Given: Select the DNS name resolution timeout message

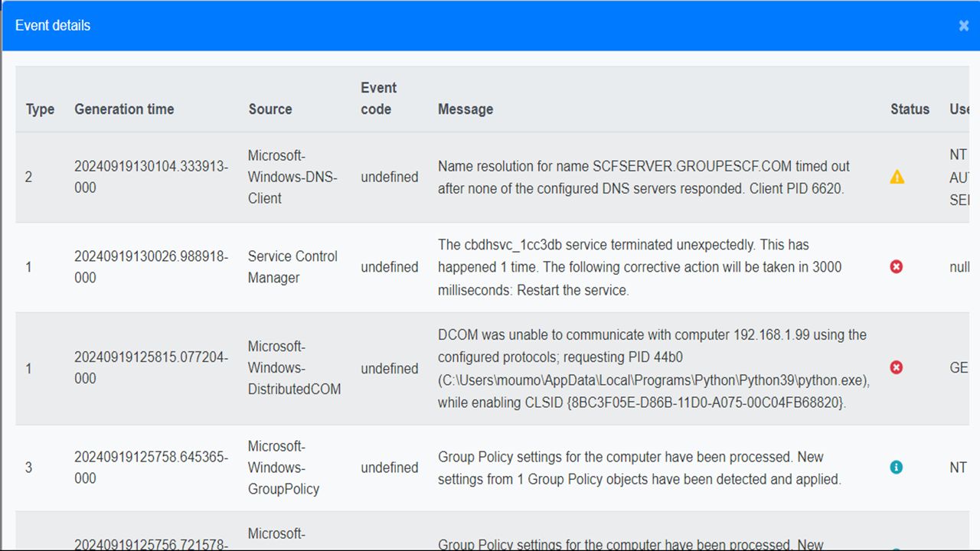Looking at the screenshot, I should [x=643, y=178].
